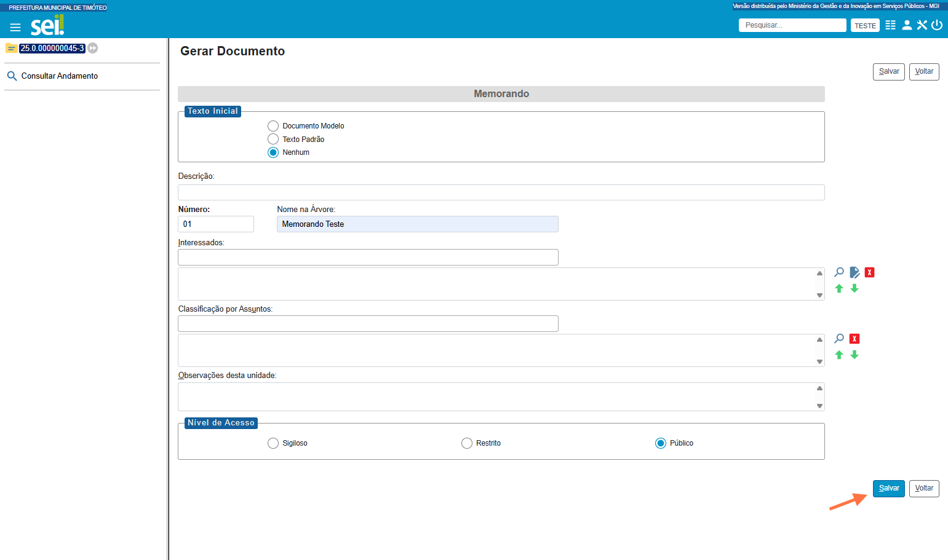Focus the Pesquisar search field
948x560 pixels.
click(x=792, y=25)
